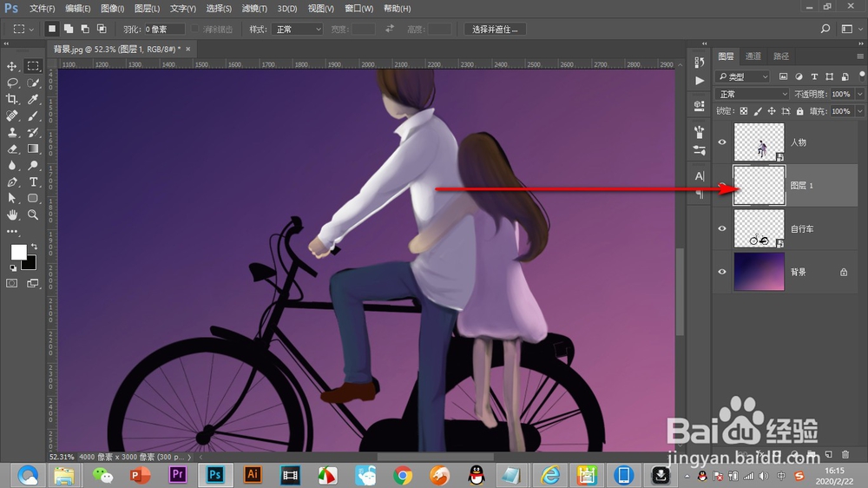Open the 滤镜(T) menu

point(254,9)
